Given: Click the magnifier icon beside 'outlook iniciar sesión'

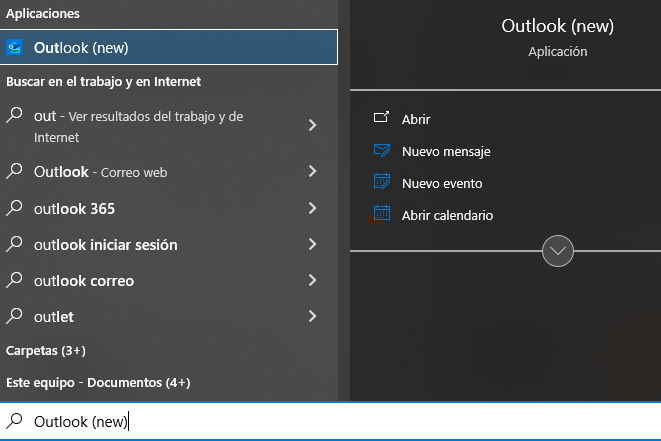Looking at the screenshot, I should 14,244.
